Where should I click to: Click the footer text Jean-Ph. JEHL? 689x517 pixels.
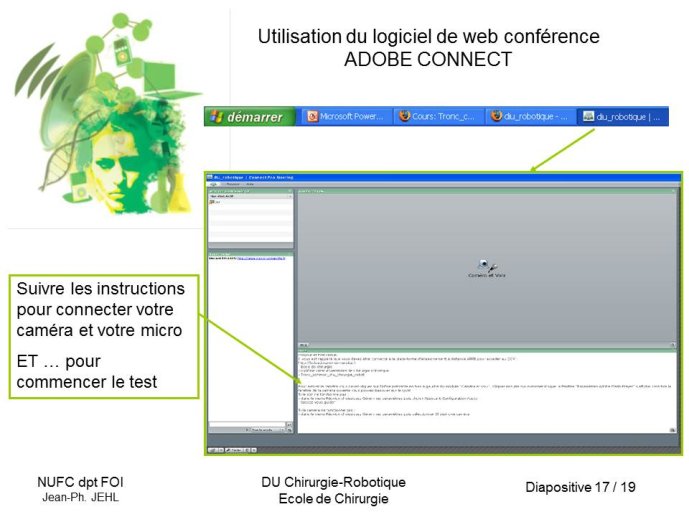point(80,497)
